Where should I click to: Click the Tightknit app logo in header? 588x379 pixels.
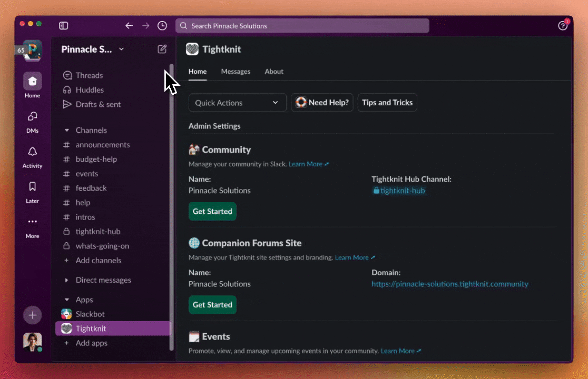(x=192, y=49)
